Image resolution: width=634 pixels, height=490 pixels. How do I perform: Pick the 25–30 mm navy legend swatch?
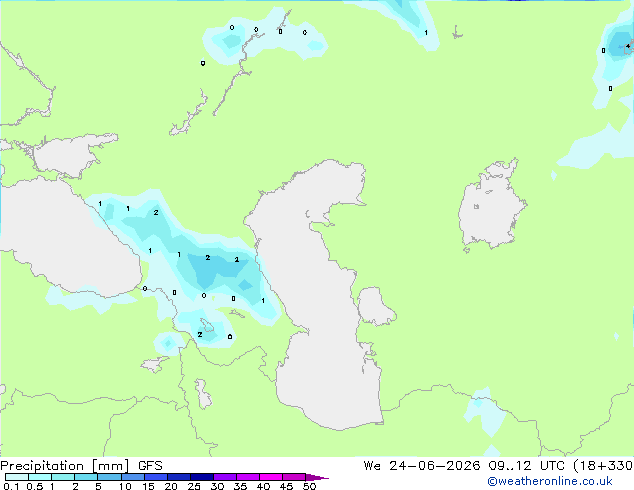202,477
